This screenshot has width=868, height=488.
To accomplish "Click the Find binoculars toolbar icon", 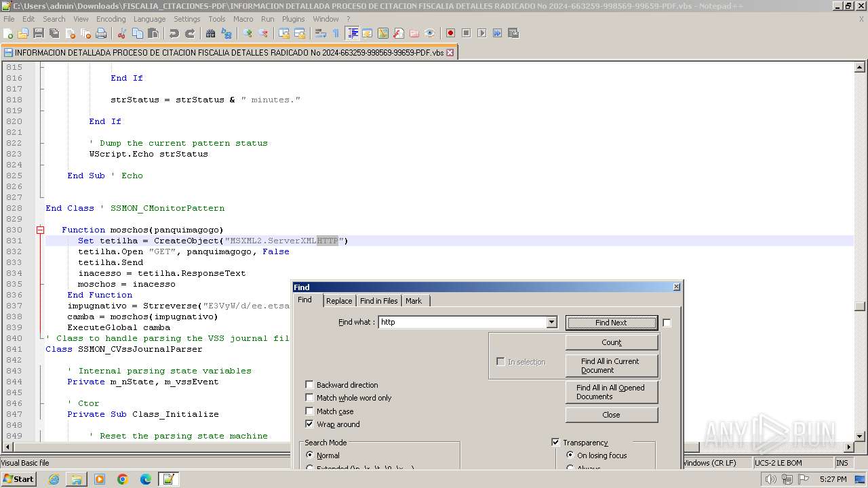I will click(211, 33).
